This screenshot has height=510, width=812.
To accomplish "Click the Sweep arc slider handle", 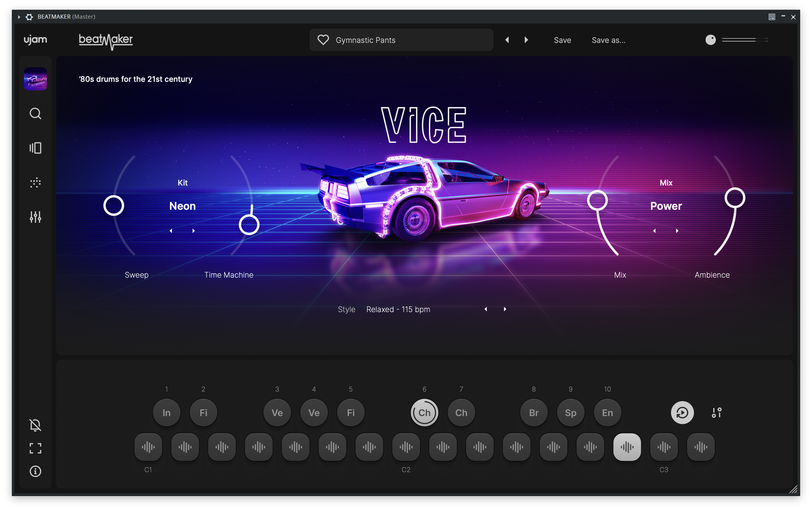I will [x=114, y=206].
